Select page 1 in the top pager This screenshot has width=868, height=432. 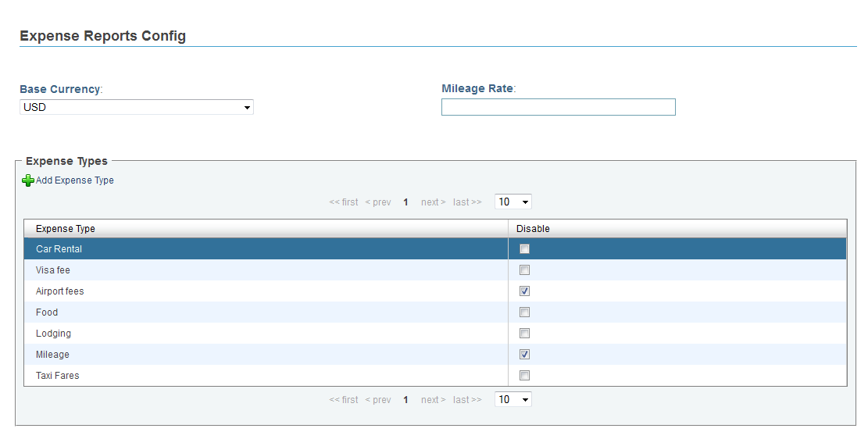(405, 202)
